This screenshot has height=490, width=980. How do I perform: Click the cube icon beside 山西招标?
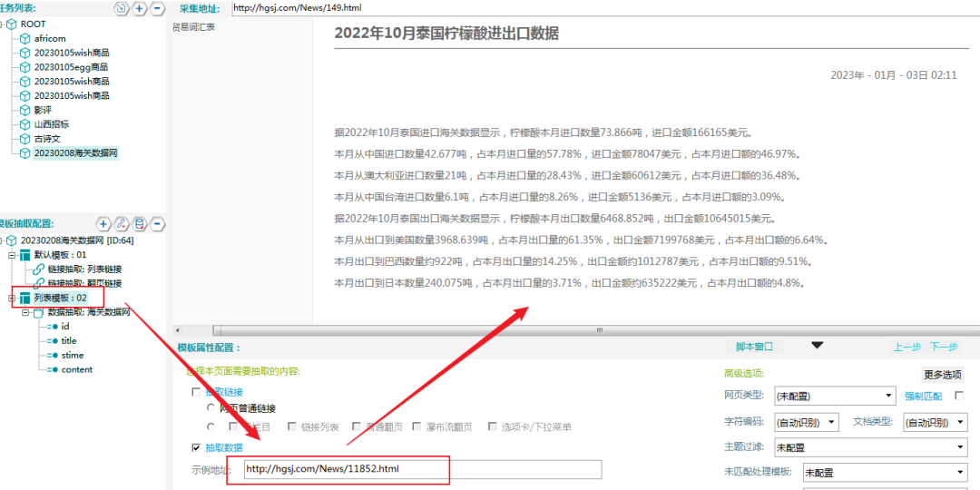(25, 124)
